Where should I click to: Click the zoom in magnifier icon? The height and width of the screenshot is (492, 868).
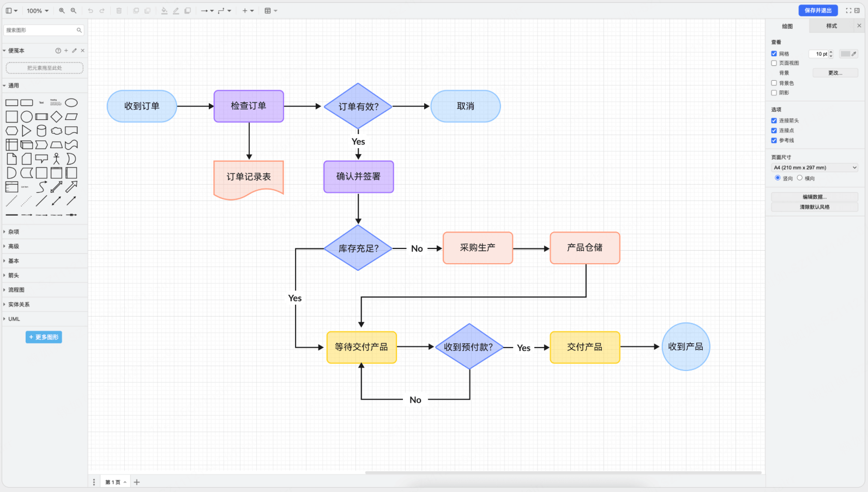62,11
